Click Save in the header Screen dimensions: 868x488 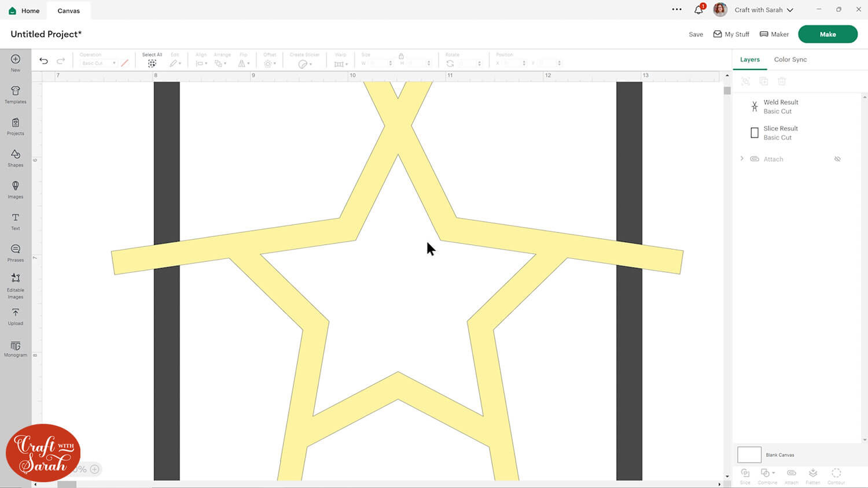[x=696, y=35]
